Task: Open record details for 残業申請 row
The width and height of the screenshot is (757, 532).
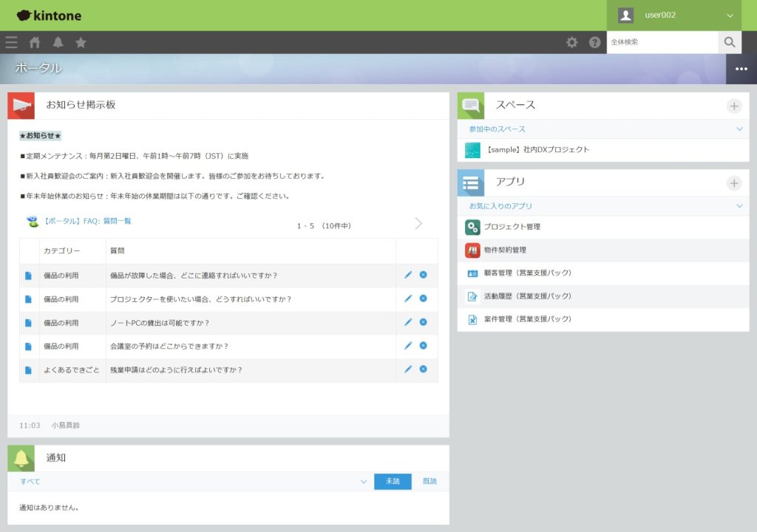Action: point(28,369)
